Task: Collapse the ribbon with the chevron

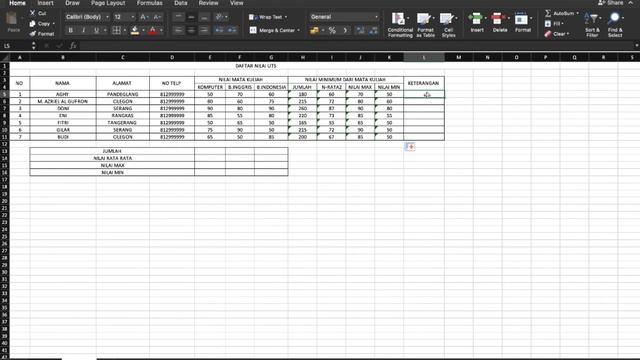Action: coord(631,3)
